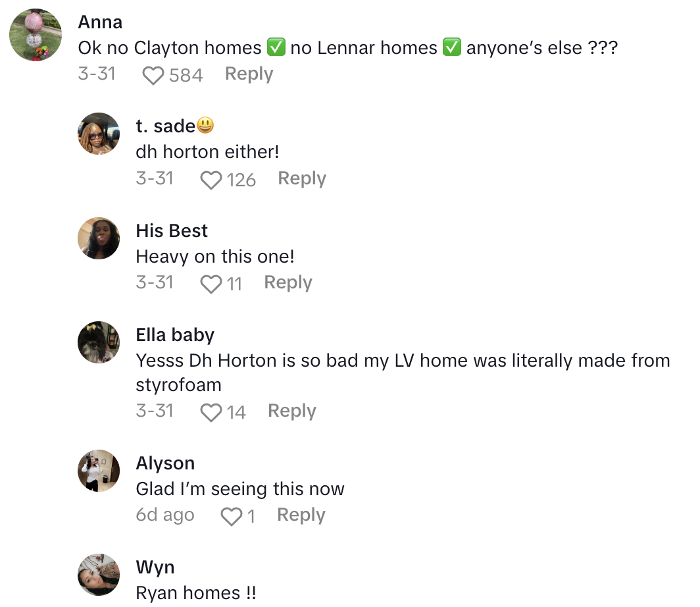This screenshot has width=700, height=607.
Task: Click the 3-31 timestamp on His Best's comment
Action: 155,282
